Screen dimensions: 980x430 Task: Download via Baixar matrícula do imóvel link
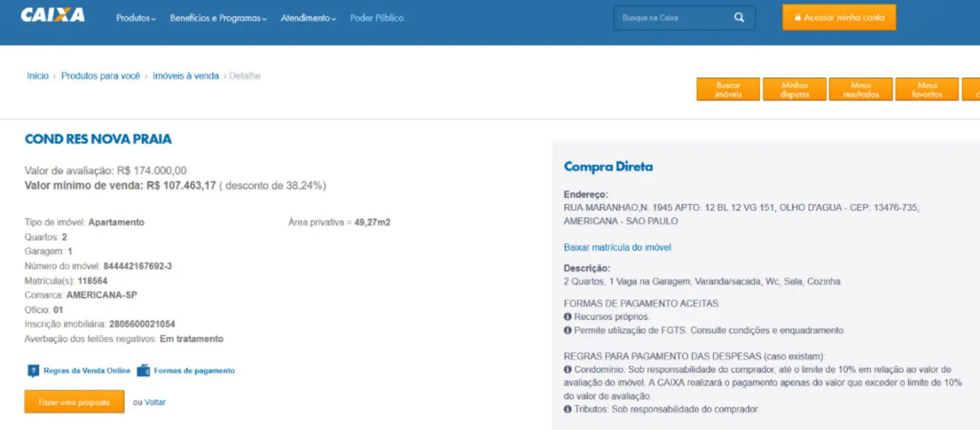click(x=617, y=247)
